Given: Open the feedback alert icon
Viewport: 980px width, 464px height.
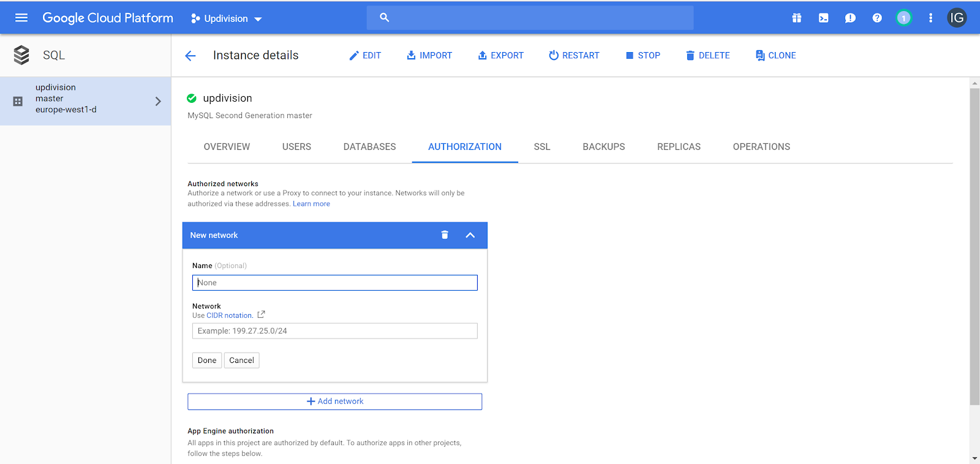Looking at the screenshot, I should [x=850, y=18].
